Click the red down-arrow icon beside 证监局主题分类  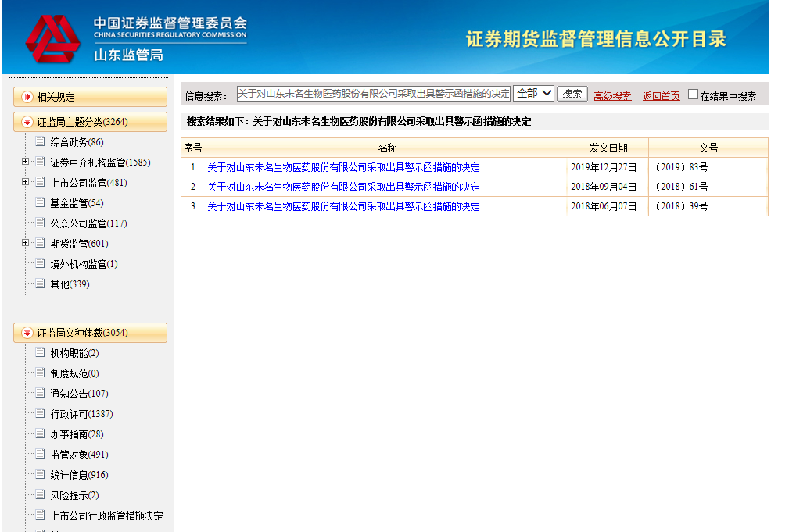[27, 122]
